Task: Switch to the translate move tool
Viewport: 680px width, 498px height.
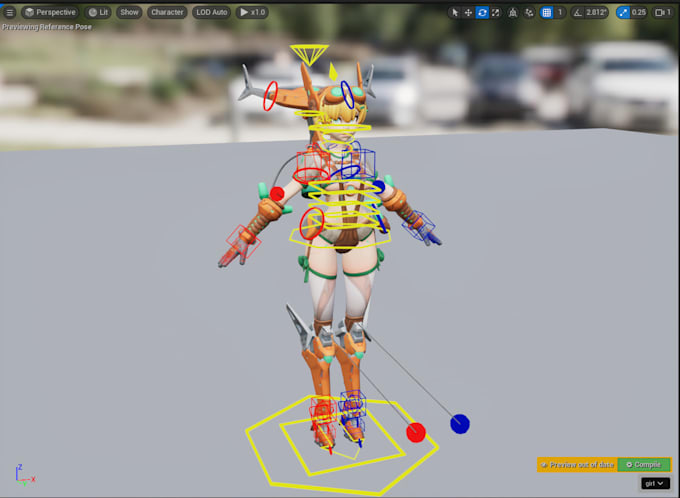Action: 468,13
